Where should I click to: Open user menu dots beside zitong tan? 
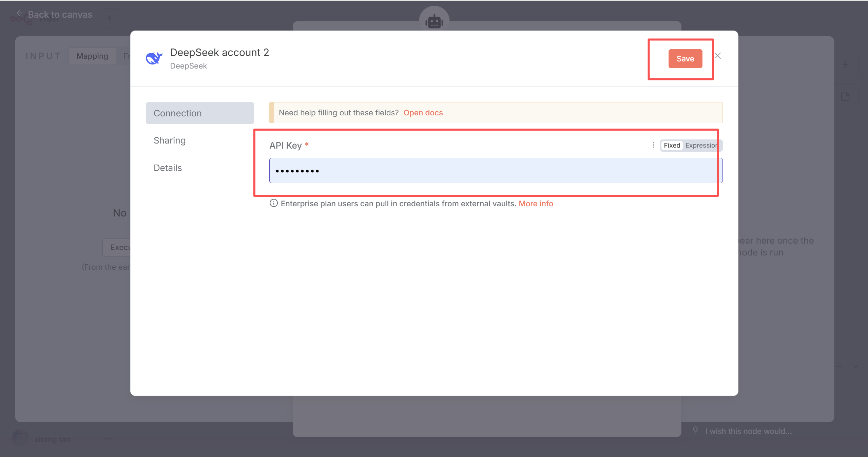point(108,439)
